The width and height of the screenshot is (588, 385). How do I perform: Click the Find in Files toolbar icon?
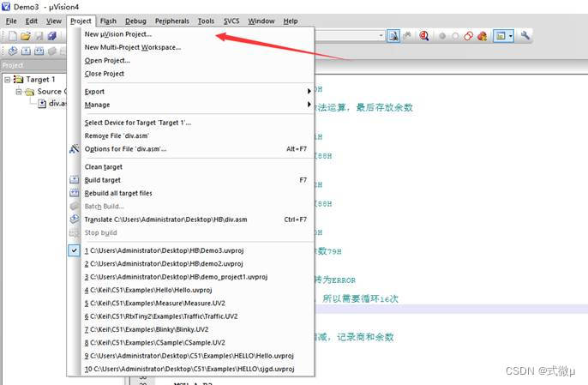coord(393,36)
